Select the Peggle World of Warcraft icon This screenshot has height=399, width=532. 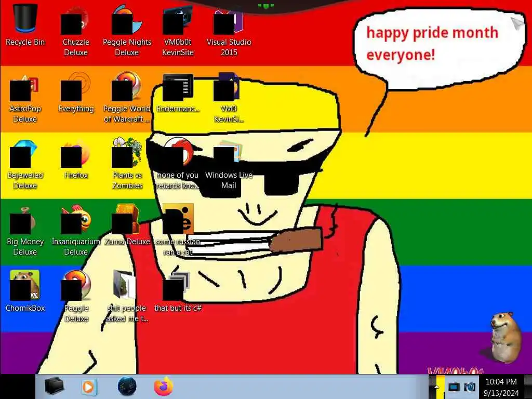(x=127, y=98)
